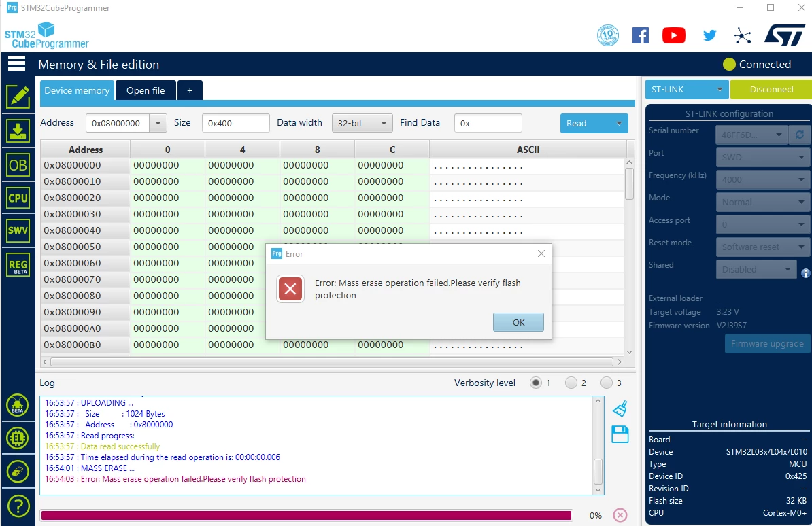Save the log with the floppy icon
Image resolution: width=812 pixels, height=526 pixels.
pos(620,434)
